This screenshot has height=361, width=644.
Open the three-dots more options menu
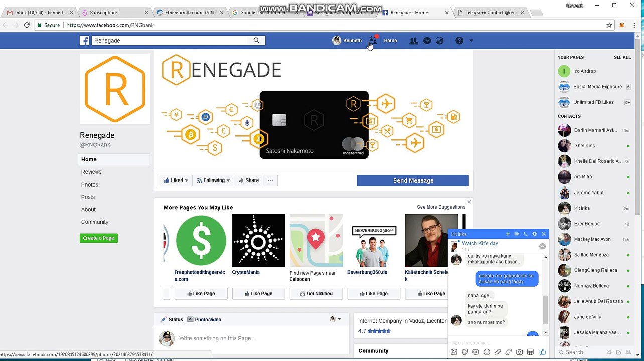tap(270, 180)
